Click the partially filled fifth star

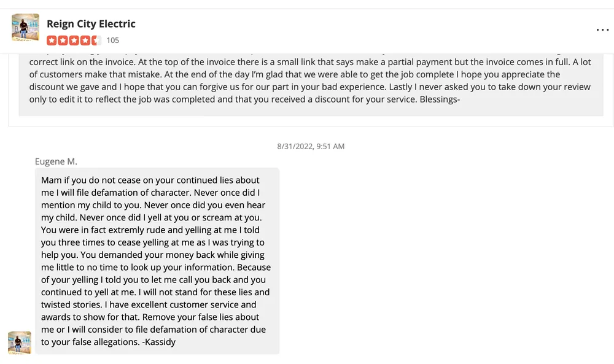click(96, 41)
